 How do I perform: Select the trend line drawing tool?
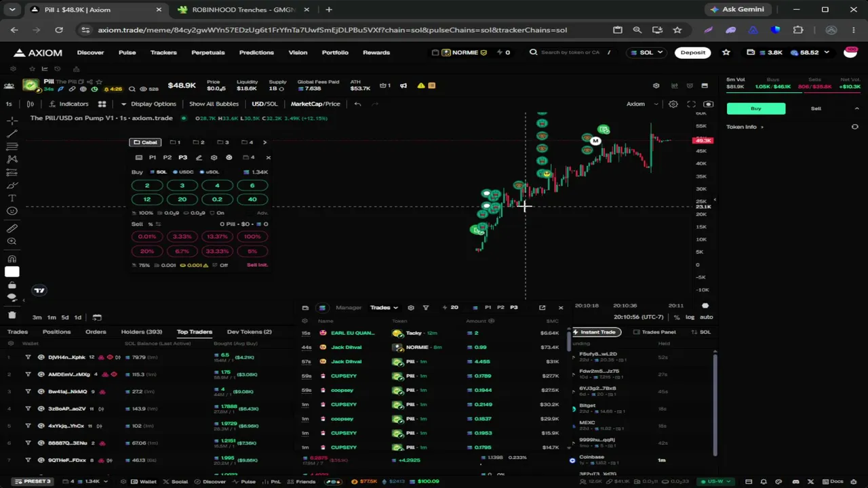12,134
